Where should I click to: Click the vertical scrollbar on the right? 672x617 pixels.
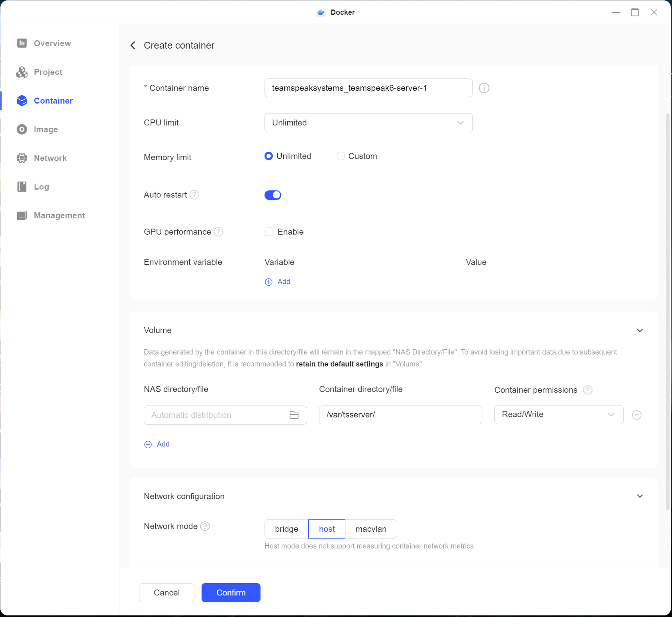click(x=668, y=311)
